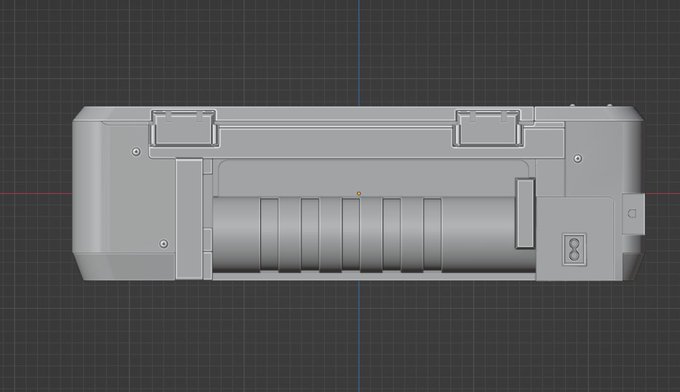Viewport: 680px width, 392px height.
Task: Click the vertical slider bar right of roller
Action: [x=525, y=213]
